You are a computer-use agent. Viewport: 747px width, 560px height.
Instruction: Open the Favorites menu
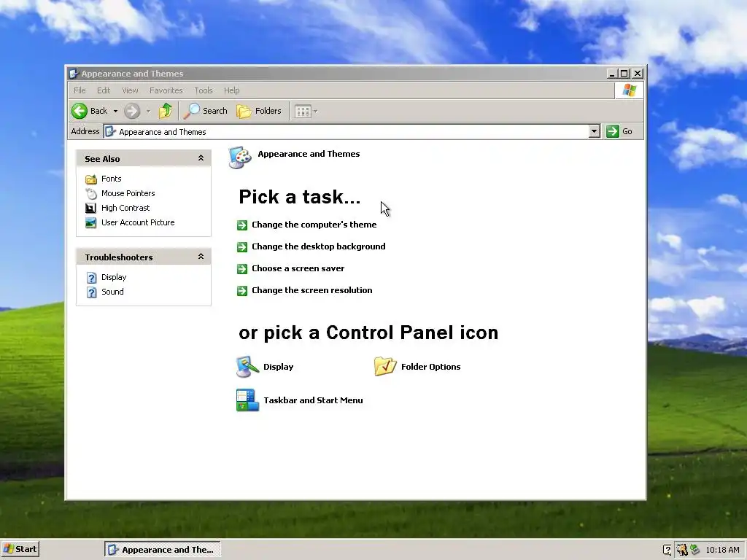click(x=166, y=90)
